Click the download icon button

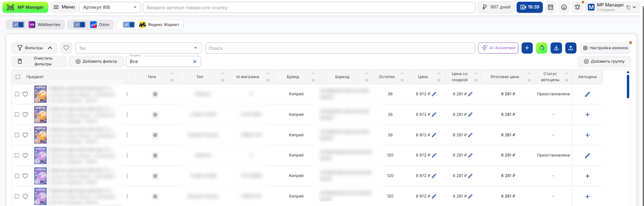pyautogui.click(x=556, y=48)
